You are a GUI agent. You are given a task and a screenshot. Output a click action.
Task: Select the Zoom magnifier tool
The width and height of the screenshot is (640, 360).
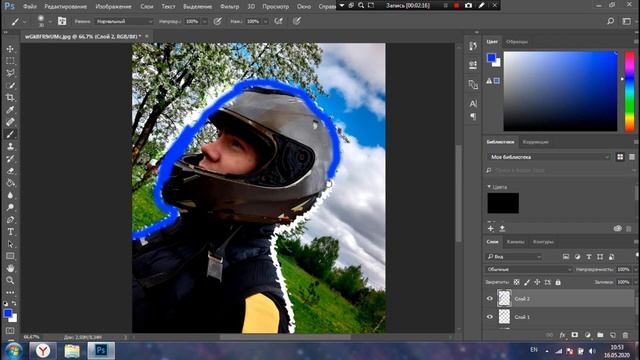point(10,280)
